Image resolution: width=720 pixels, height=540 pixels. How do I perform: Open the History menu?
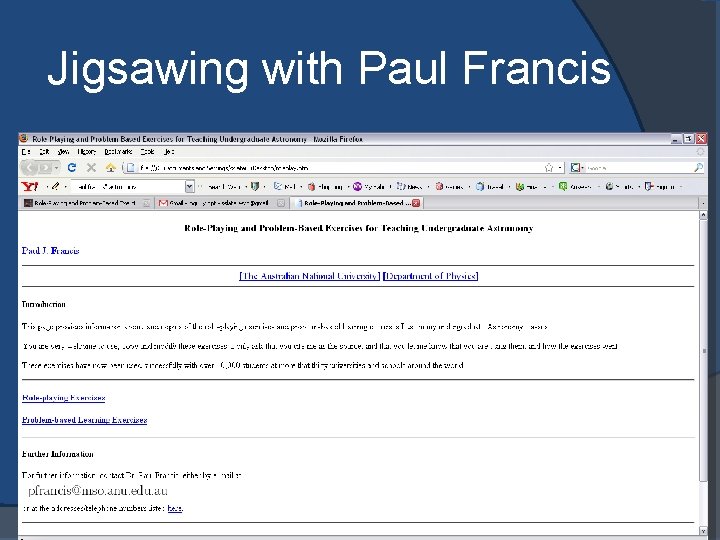pos(87,152)
